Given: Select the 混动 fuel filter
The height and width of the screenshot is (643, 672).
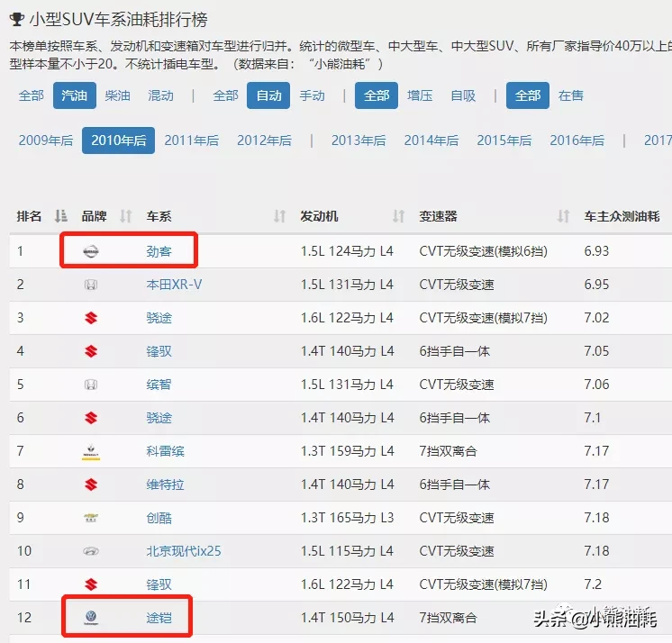Looking at the screenshot, I should point(160,95).
